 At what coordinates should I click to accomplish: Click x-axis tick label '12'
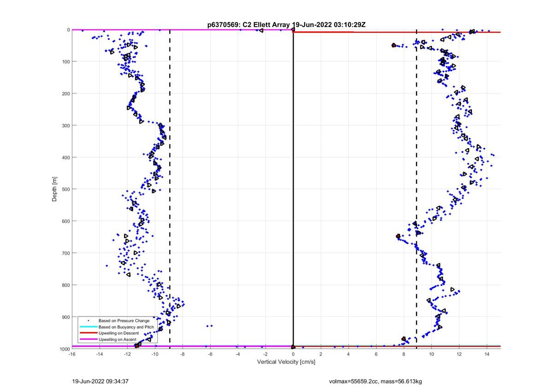(459, 354)
